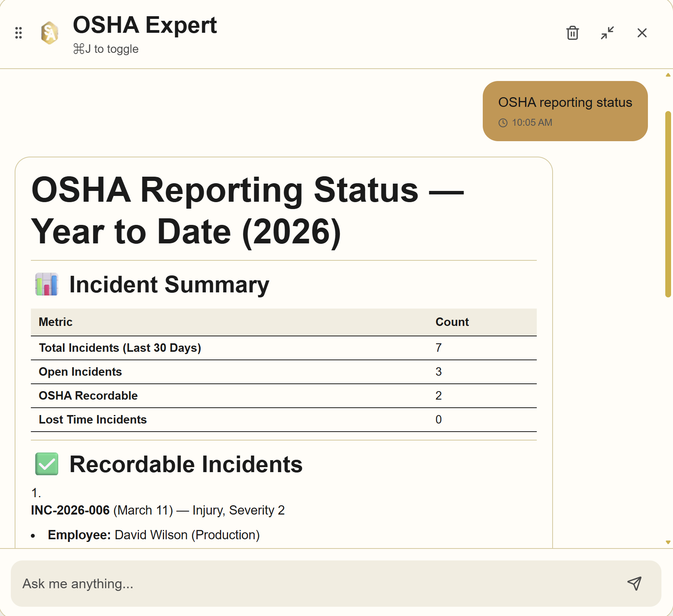Clear the conversation with the trash icon

(572, 34)
